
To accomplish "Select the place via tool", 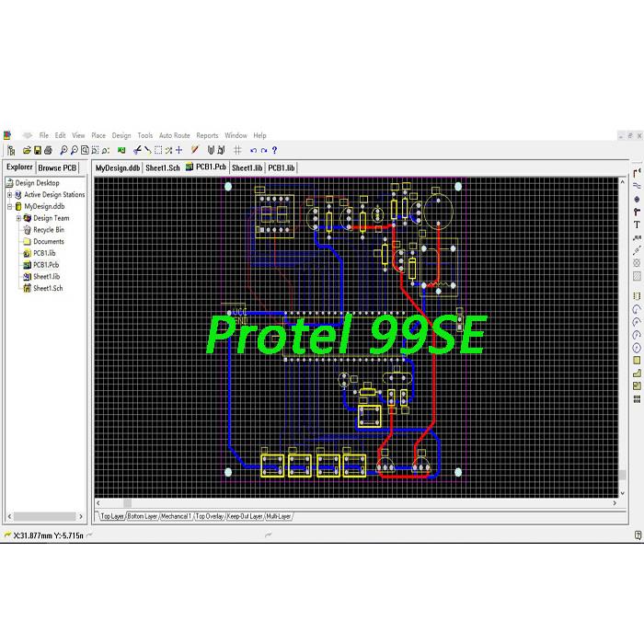I will pyautogui.click(x=637, y=212).
